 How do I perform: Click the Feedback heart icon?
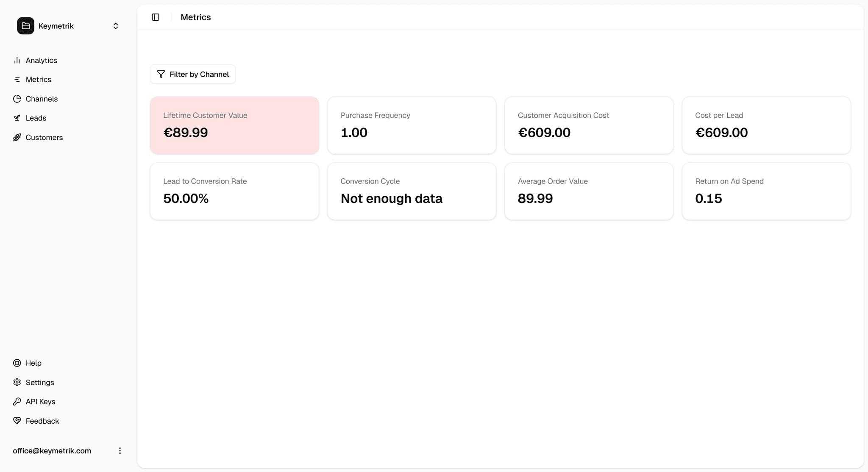(x=17, y=421)
